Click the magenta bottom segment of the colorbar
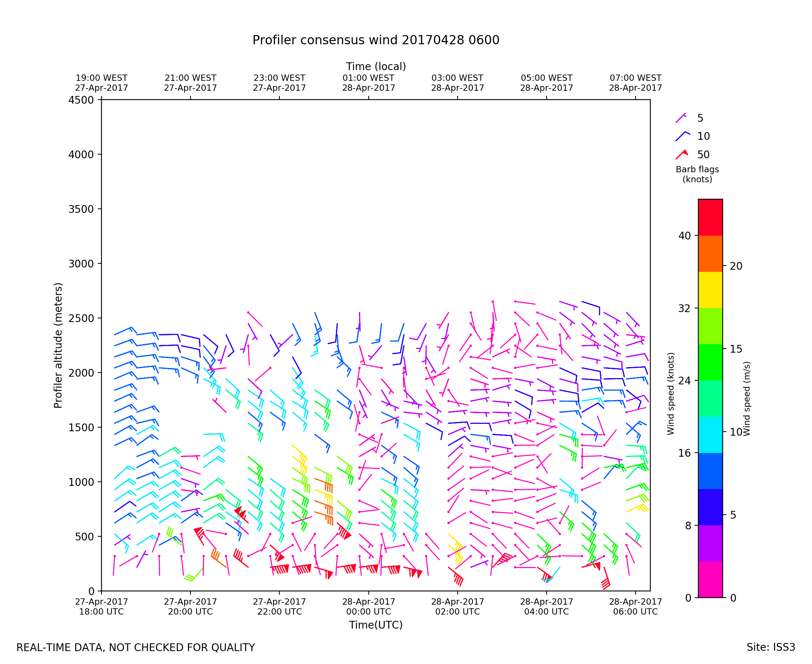The width and height of the screenshot is (812, 664). pyautogui.click(x=710, y=579)
